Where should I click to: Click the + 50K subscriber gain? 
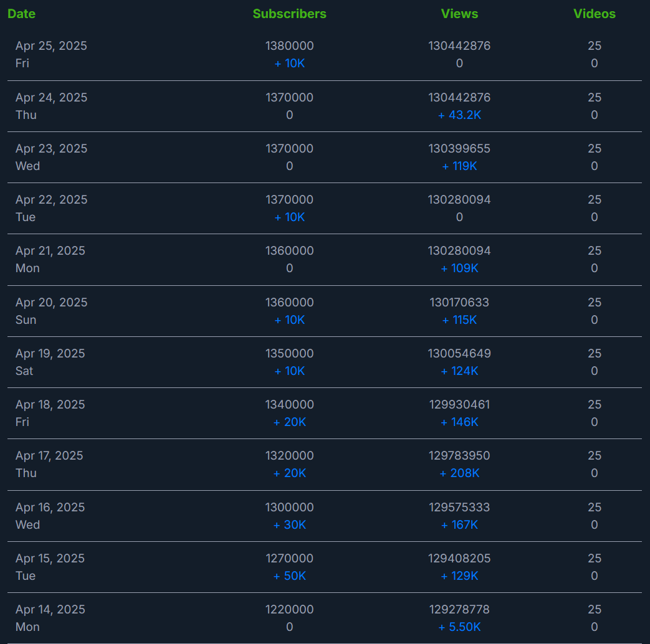289,576
